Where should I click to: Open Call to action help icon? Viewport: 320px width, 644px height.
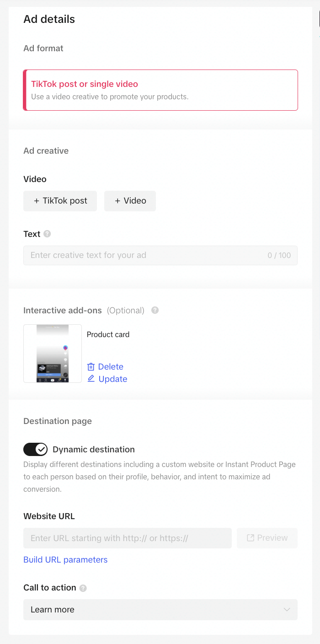[83, 588]
